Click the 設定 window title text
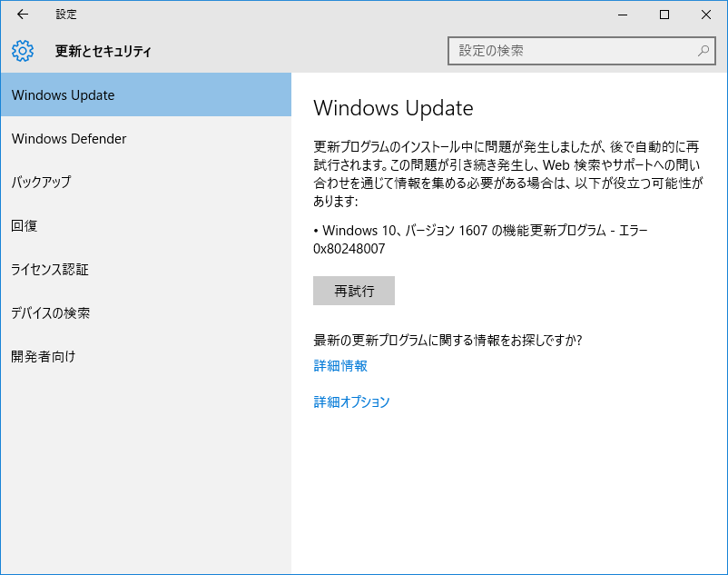The width and height of the screenshot is (728, 575). (66, 15)
